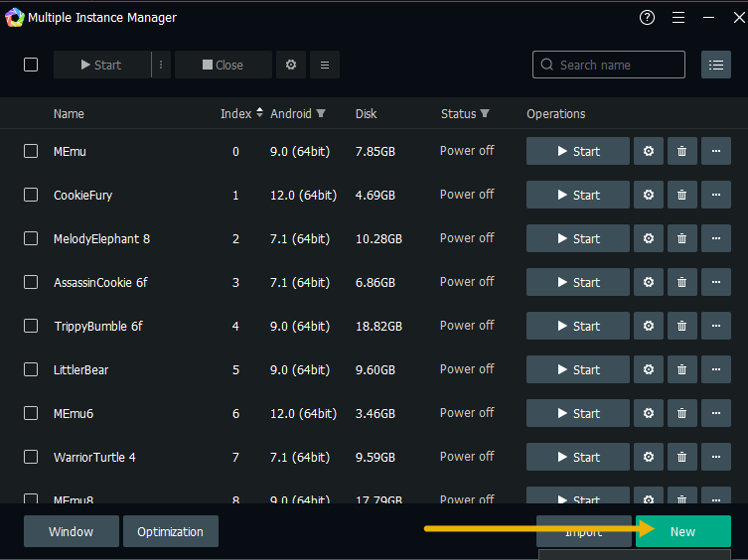This screenshot has height=560, width=748.
Task: Click the 18.82GB disk value
Action: (378, 327)
